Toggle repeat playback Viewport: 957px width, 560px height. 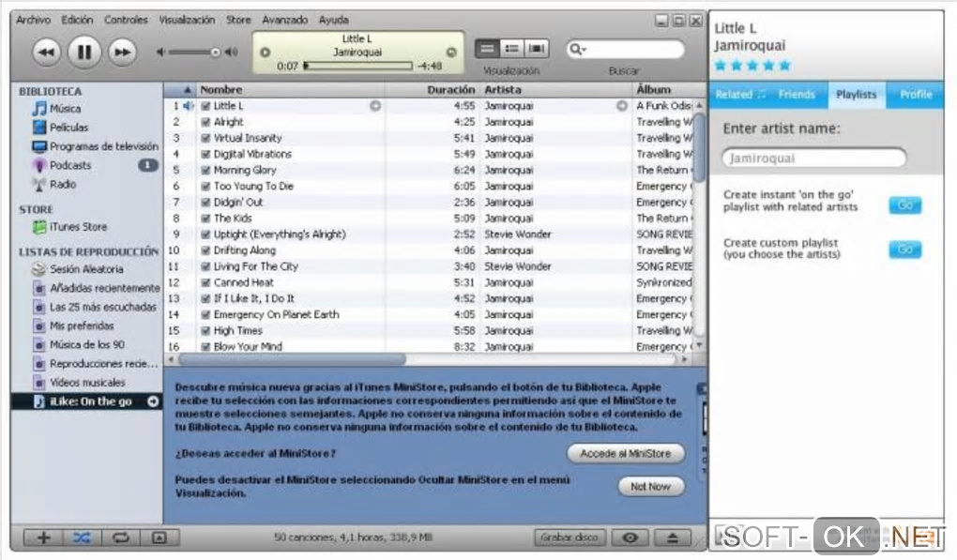click(120, 538)
